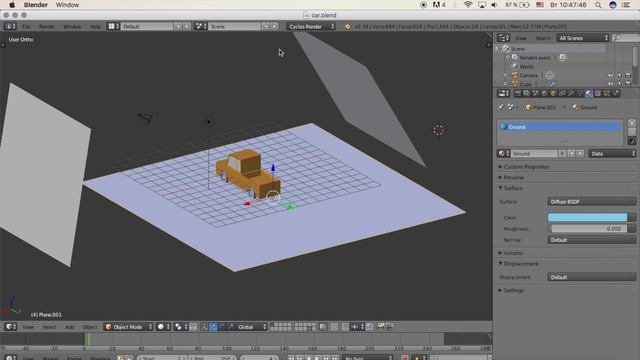This screenshot has height=360, width=640.
Task: Add new scene with plus icon
Action: click(x=266, y=26)
